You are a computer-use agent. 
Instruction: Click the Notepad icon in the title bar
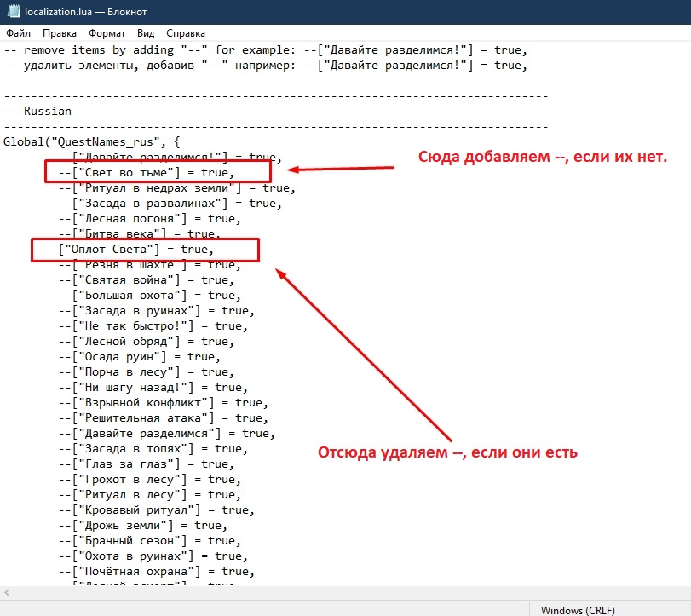[12, 11]
